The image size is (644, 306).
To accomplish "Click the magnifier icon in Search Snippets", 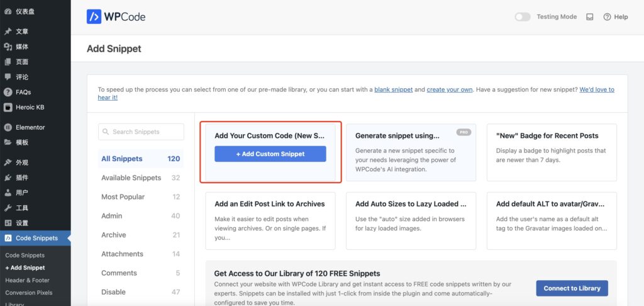I will point(106,132).
